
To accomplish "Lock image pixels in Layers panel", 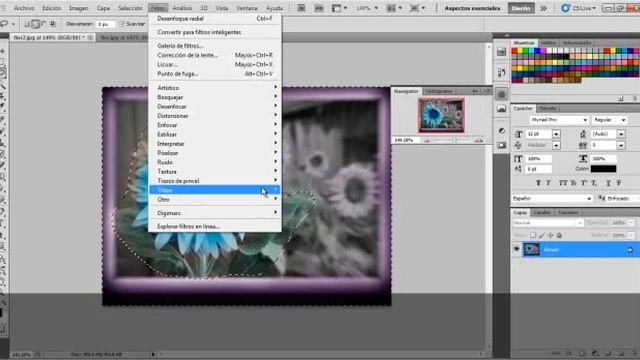I will [542, 236].
